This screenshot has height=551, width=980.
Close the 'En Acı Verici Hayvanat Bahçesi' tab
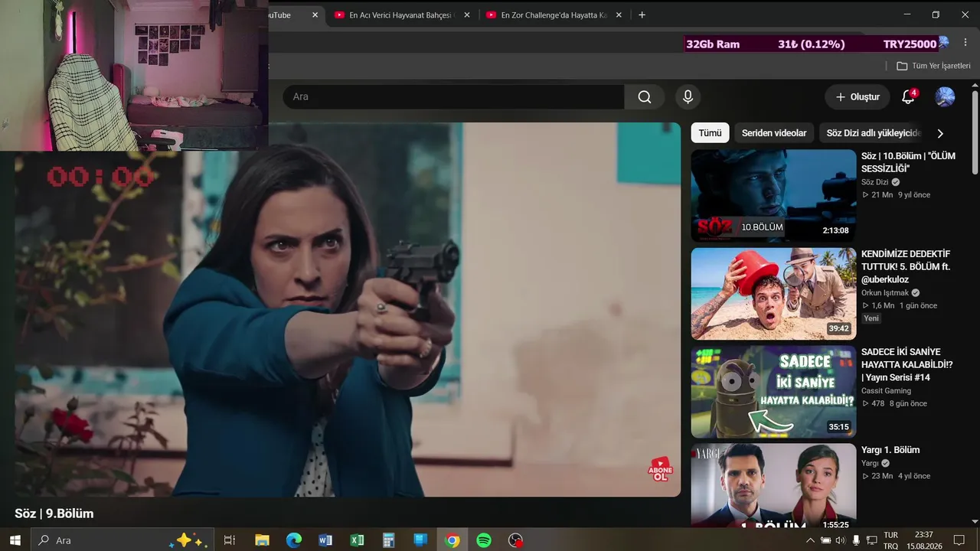(x=467, y=15)
